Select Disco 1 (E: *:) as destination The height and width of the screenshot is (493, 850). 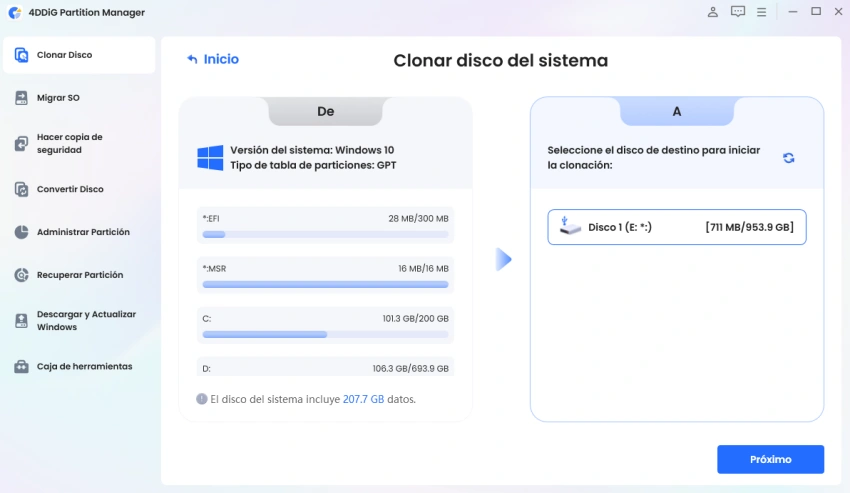677,227
